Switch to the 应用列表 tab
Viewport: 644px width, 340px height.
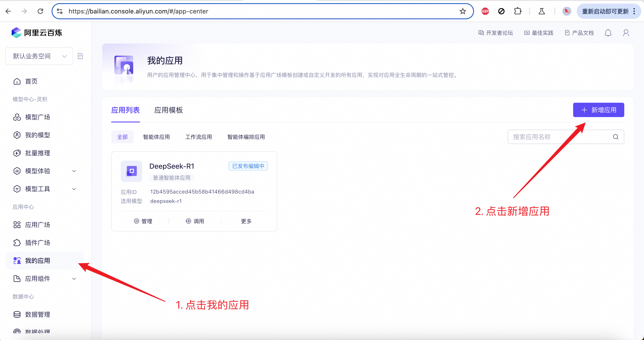coord(126,110)
